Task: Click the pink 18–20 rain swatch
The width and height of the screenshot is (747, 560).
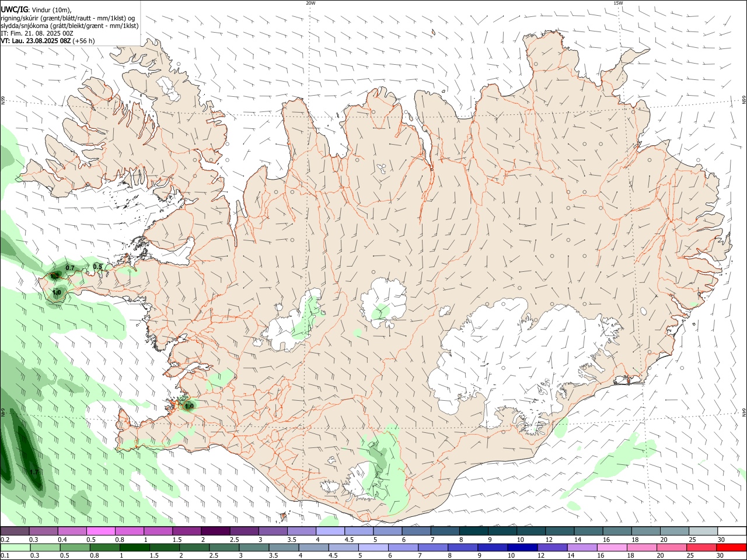Action: click(x=641, y=548)
